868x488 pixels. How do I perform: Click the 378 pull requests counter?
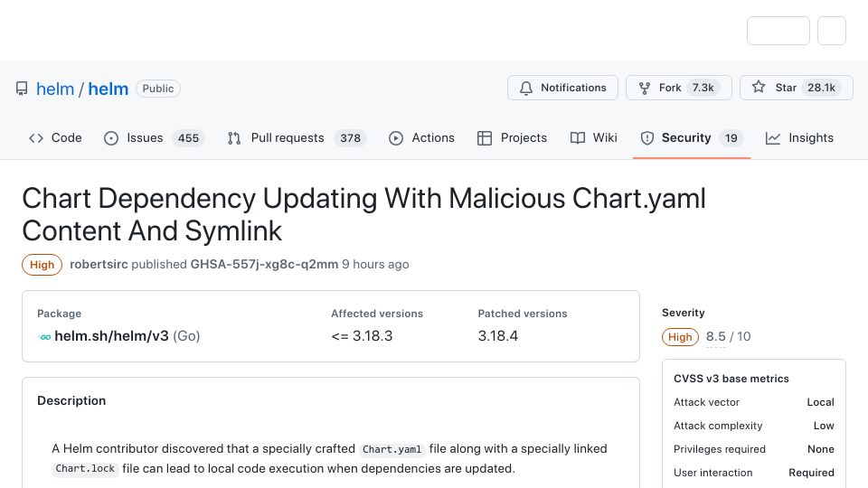click(351, 138)
